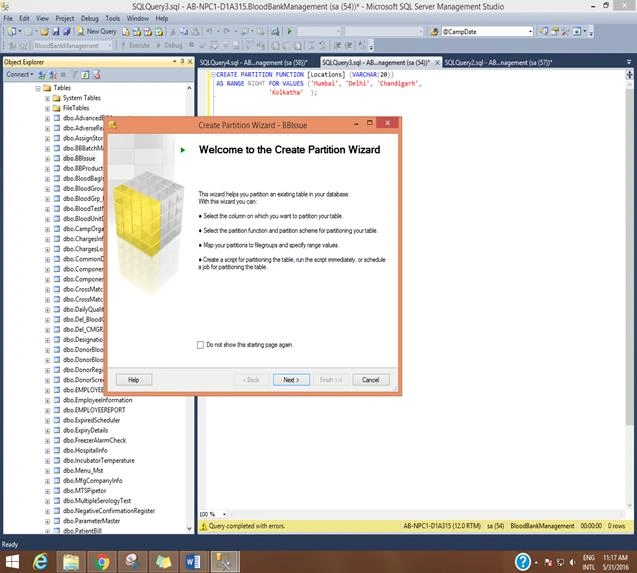Collapse the CREATE PARTITION FUNCTION code outline

point(212,74)
